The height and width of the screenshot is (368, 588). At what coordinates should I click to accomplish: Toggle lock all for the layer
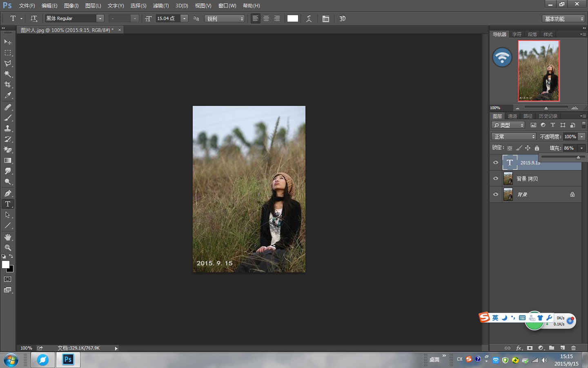click(537, 148)
